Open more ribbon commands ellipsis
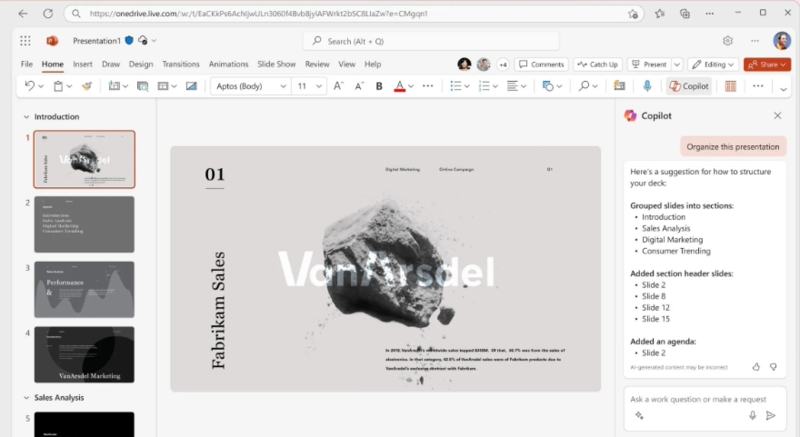 click(x=758, y=86)
